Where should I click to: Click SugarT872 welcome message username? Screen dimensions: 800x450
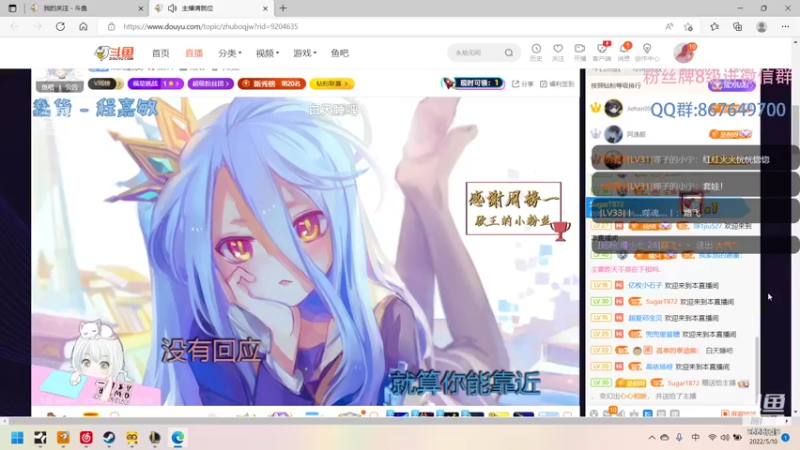click(x=661, y=302)
